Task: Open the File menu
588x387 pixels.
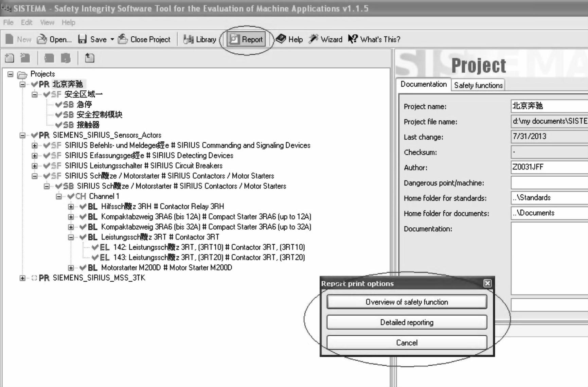Action: click(8, 22)
